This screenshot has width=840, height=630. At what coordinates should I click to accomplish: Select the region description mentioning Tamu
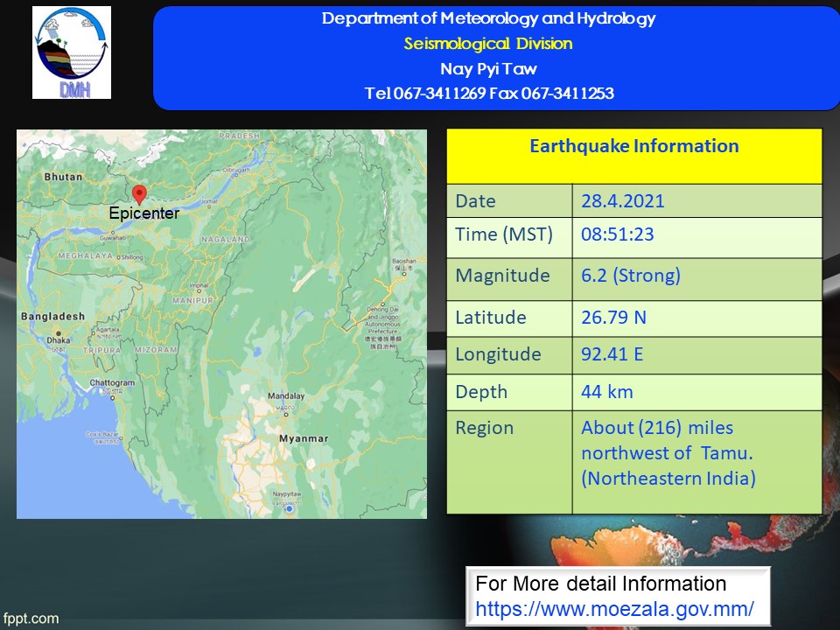tap(668, 452)
